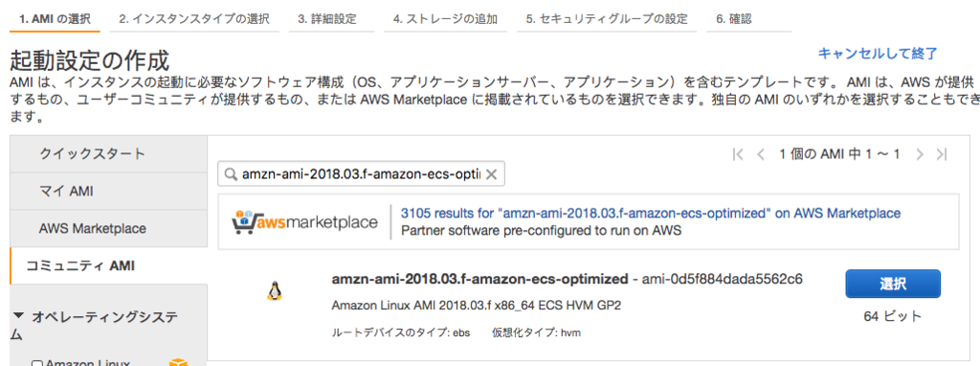Viewport: 980px width, 366px height.
Task: Click the blue 選択 button
Action: click(893, 284)
